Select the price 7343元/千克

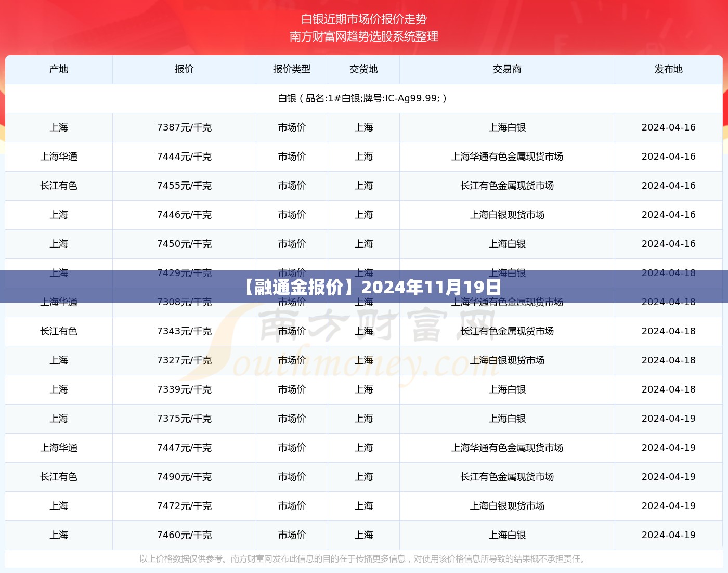point(184,331)
